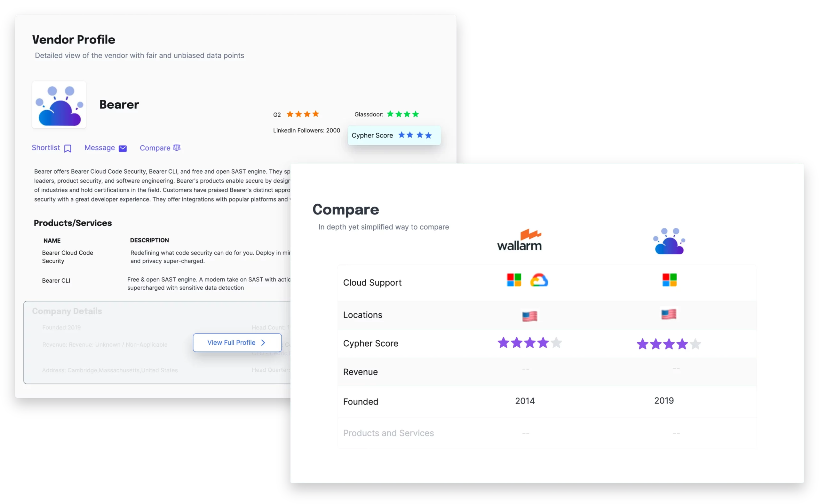Toggle the Cypher Score highlighted badge
819x504 pixels.
tap(393, 135)
